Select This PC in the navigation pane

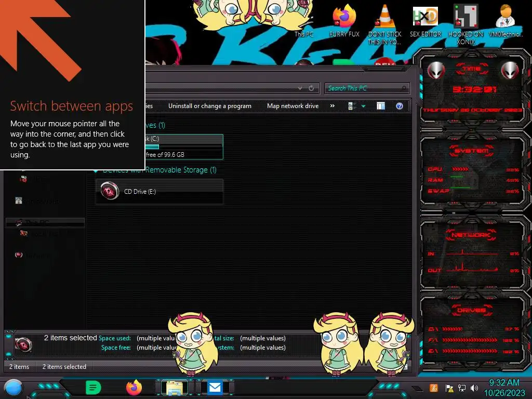45,222
